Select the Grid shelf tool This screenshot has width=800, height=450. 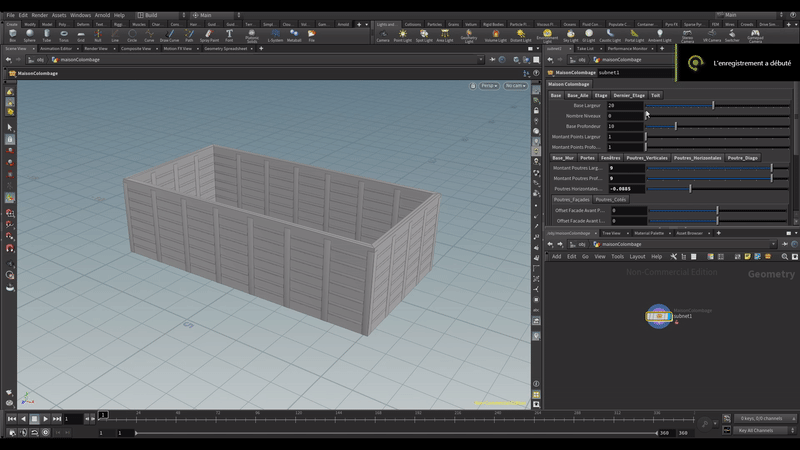pyautogui.click(x=81, y=35)
